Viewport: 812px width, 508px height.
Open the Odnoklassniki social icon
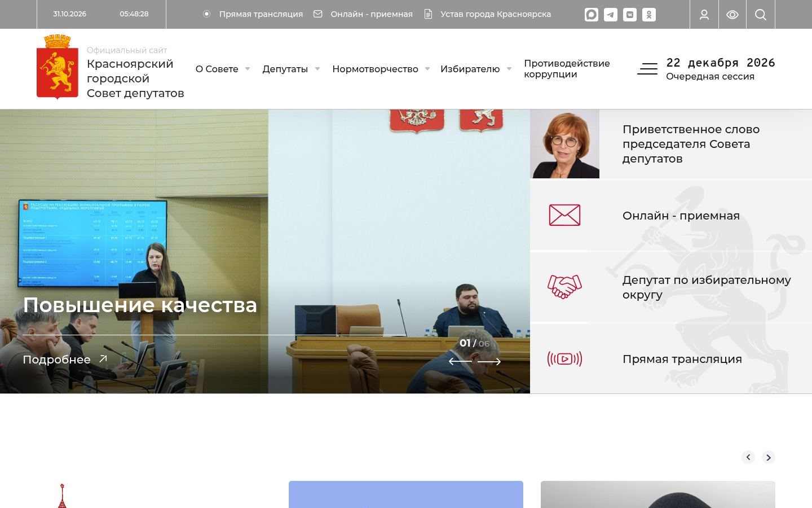click(x=649, y=15)
